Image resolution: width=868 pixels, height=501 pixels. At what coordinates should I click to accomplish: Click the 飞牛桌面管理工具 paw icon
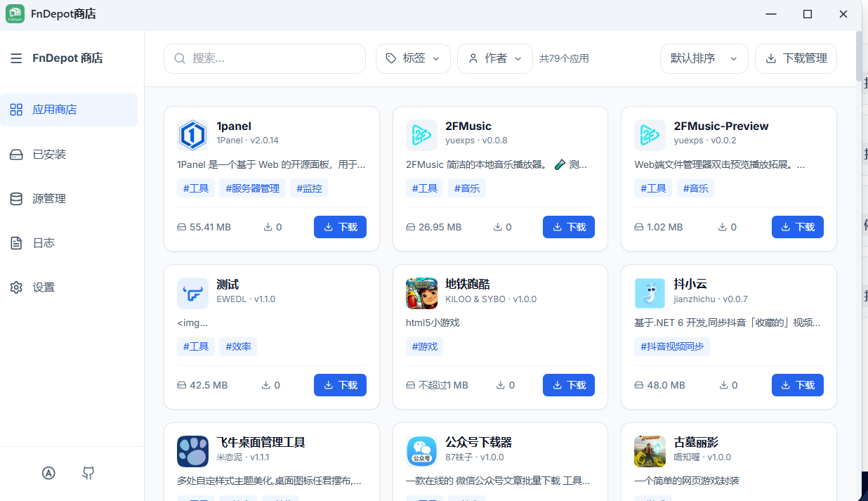[192, 451]
